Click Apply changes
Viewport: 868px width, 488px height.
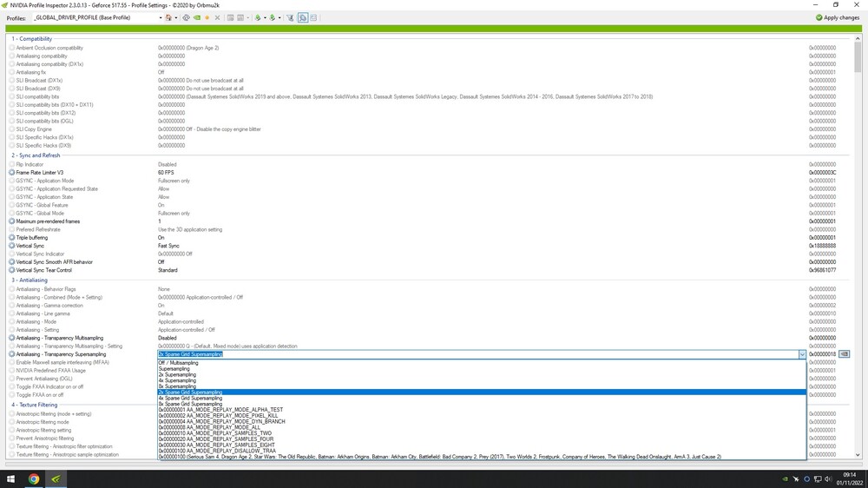point(837,17)
